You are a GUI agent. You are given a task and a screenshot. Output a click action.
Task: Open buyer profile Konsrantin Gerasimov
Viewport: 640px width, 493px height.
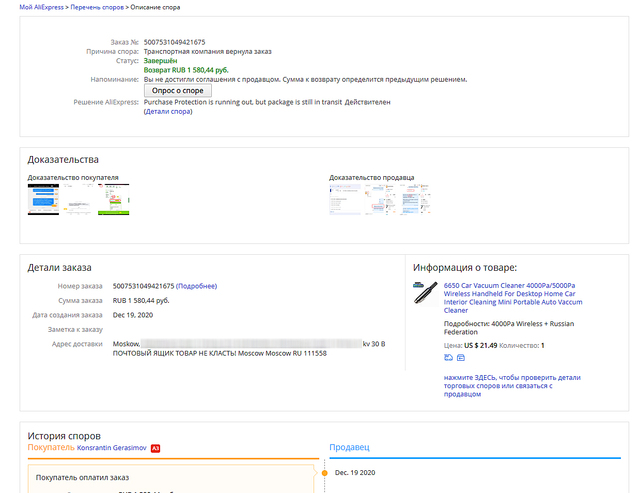[x=111, y=448]
